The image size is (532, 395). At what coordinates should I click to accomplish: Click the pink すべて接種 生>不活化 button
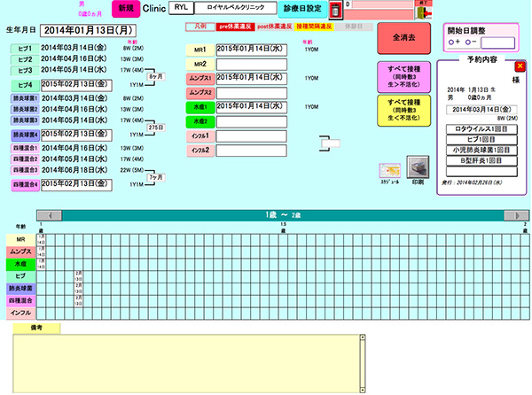click(x=403, y=76)
